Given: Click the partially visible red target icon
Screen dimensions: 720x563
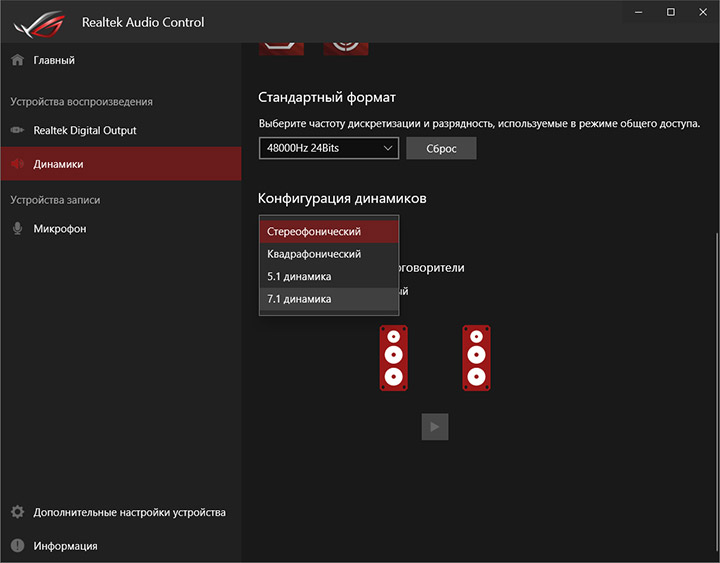Looking at the screenshot, I should pyautogui.click(x=346, y=46).
